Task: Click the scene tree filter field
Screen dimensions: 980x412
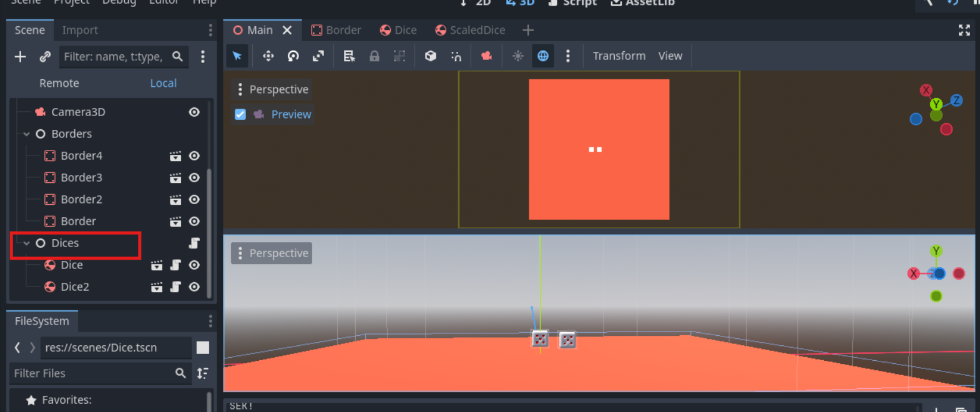Action: (114, 57)
